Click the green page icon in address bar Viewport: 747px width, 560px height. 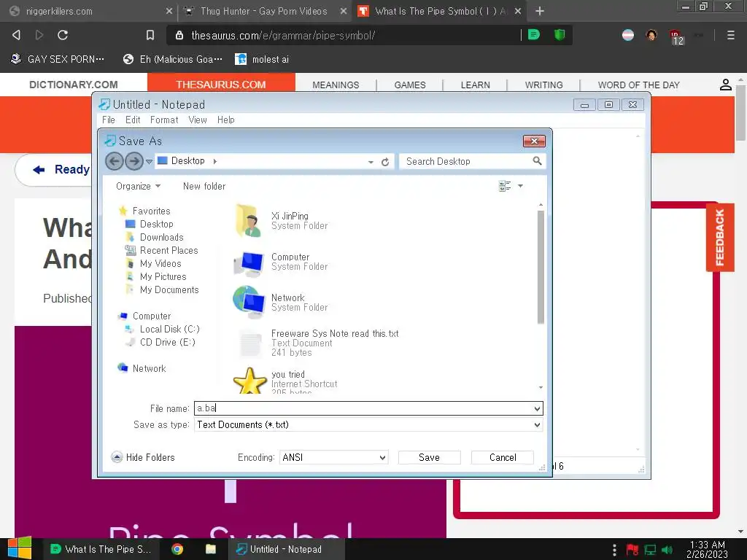click(534, 35)
